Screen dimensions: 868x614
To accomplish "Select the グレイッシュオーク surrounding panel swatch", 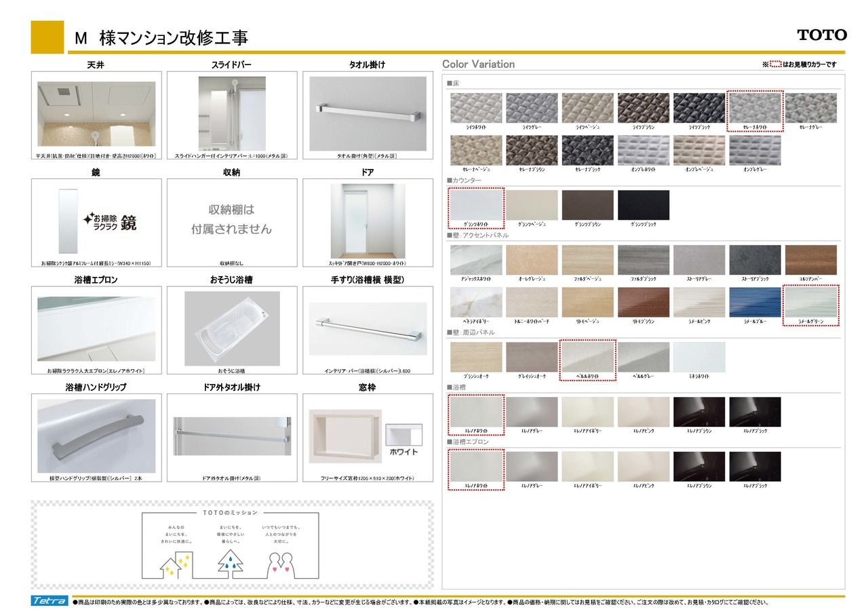I will (532, 357).
